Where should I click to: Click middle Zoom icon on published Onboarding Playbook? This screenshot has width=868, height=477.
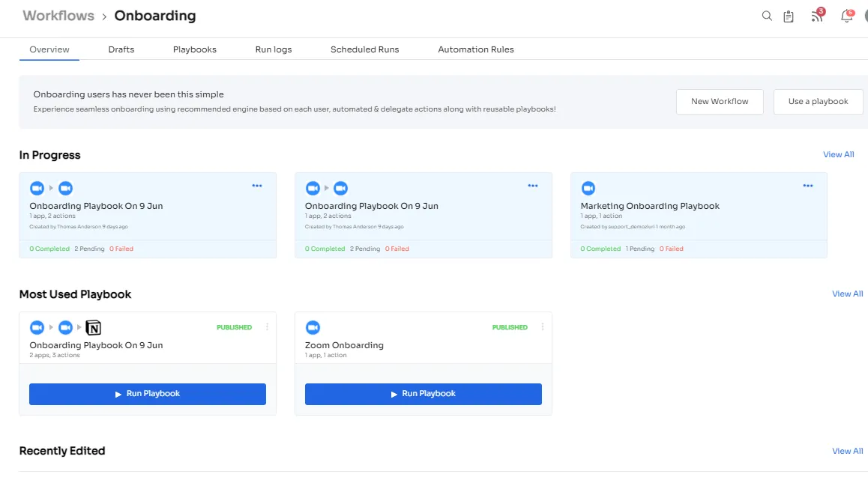[x=65, y=328]
